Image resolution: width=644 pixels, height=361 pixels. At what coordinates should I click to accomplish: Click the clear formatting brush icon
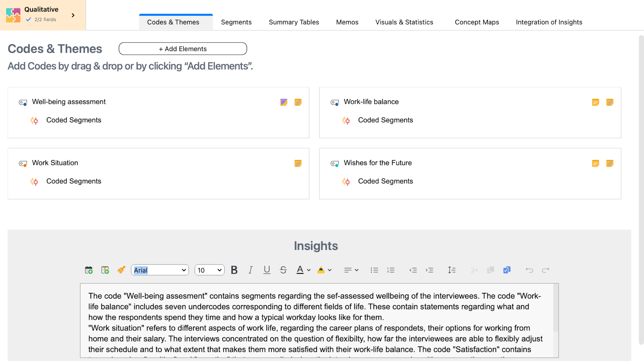121,270
